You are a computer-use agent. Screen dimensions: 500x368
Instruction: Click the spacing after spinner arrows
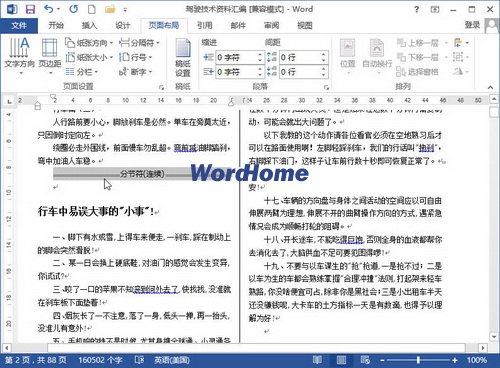coord(324,72)
